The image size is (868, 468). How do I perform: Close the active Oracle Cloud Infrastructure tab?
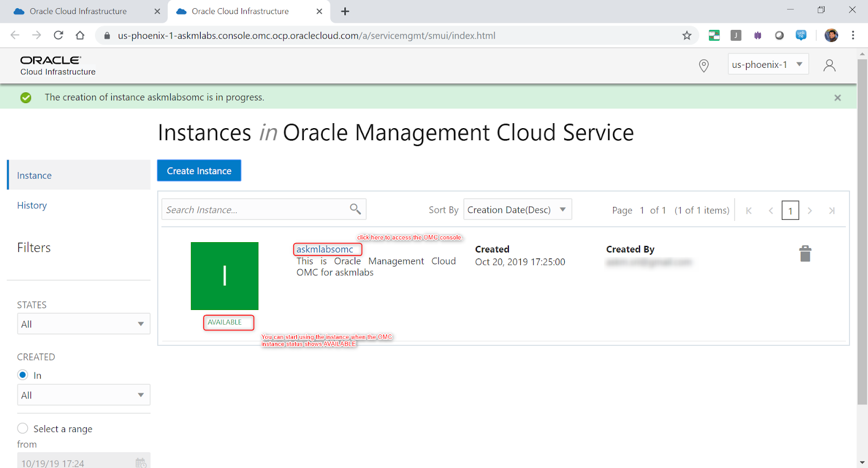(320, 11)
